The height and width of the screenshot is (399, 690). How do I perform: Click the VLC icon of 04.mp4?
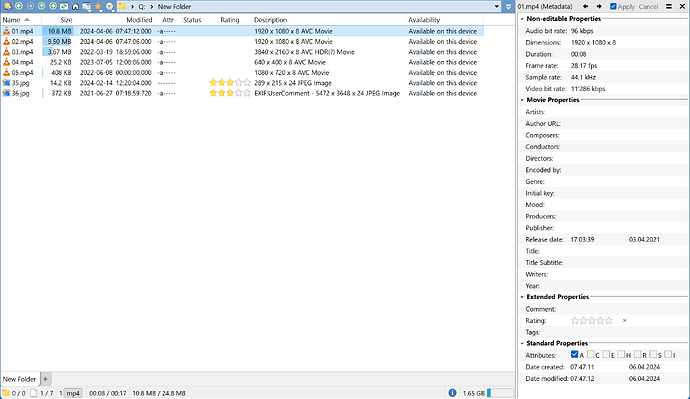pyautogui.click(x=6, y=62)
